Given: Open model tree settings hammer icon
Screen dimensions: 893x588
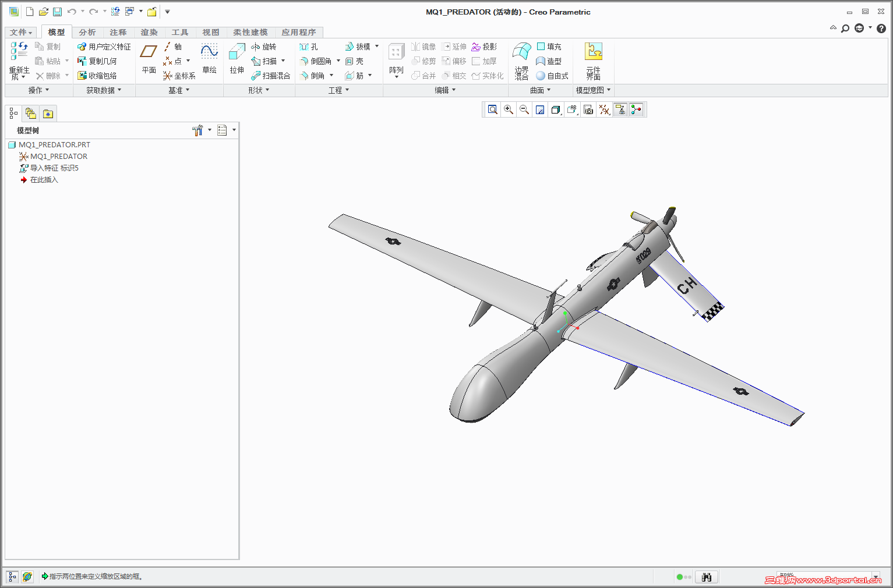Looking at the screenshot, I should coord(197,130).
